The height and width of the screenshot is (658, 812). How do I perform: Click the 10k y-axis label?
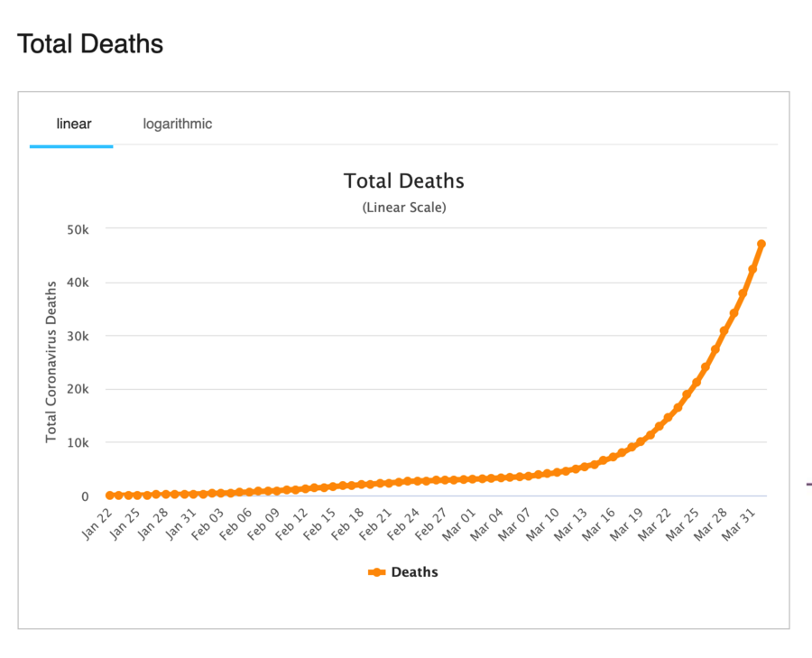point(78,443)
